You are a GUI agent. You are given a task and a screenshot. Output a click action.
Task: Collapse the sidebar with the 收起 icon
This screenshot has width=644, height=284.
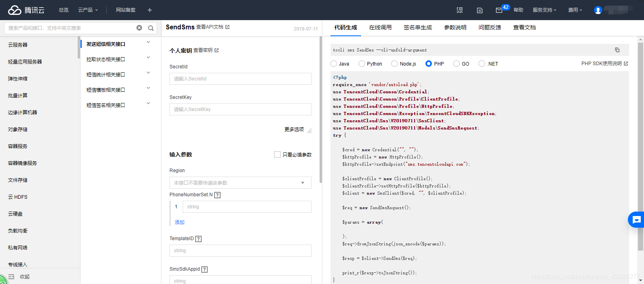point(11,277)
